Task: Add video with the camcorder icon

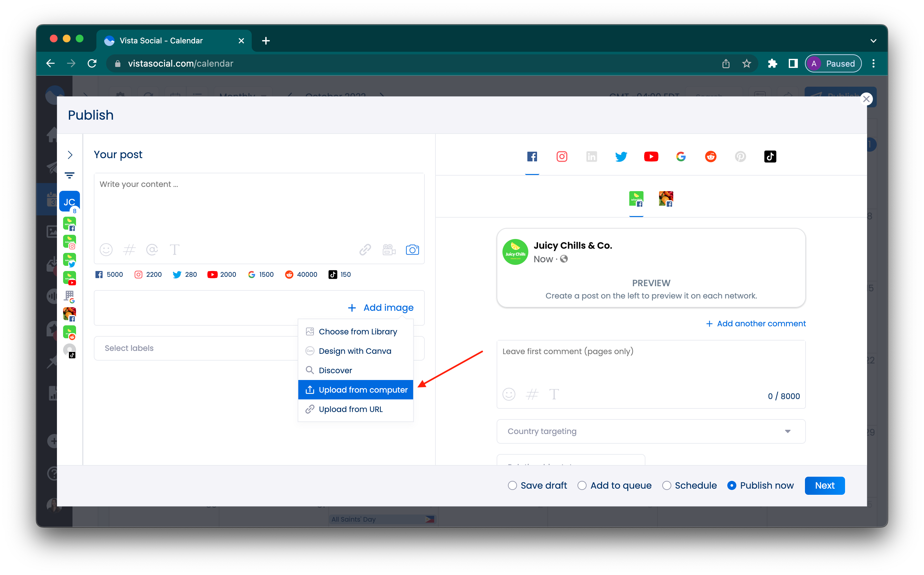Action: (x=389, y=250)
